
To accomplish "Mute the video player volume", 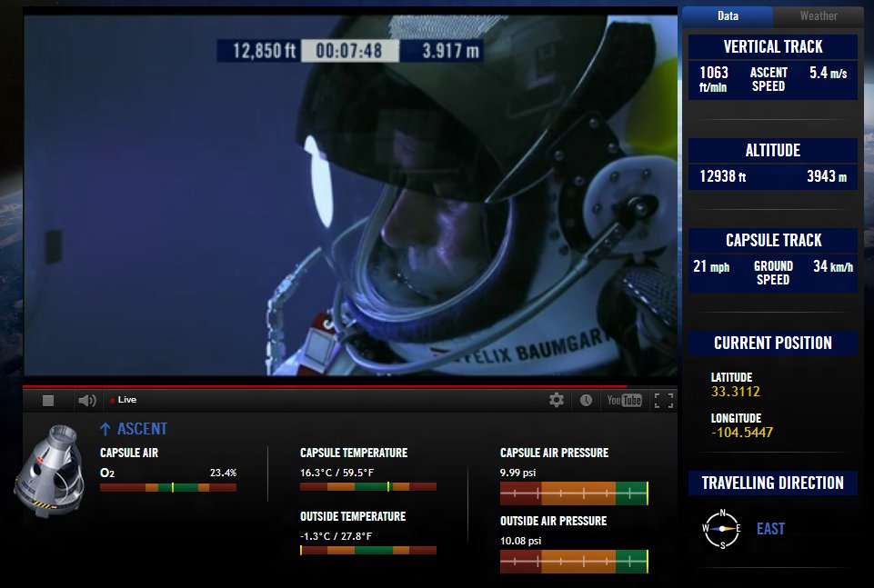I will [86, 400].
